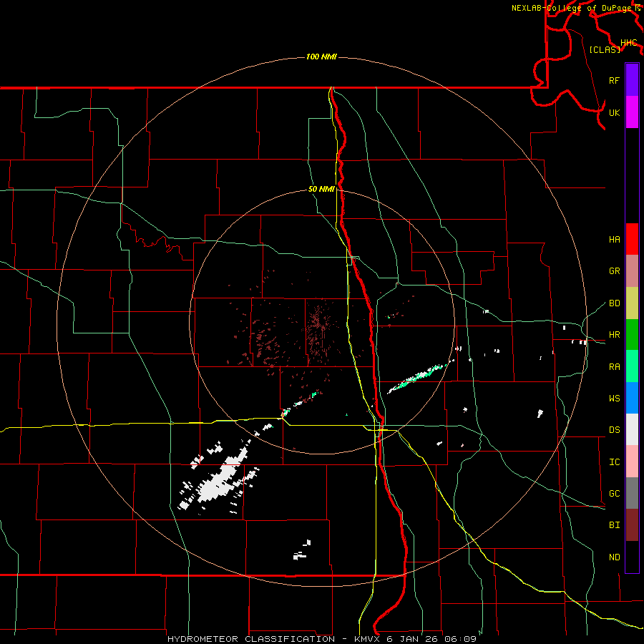
Task: Click the DS legend label
Action: [614, 430]
